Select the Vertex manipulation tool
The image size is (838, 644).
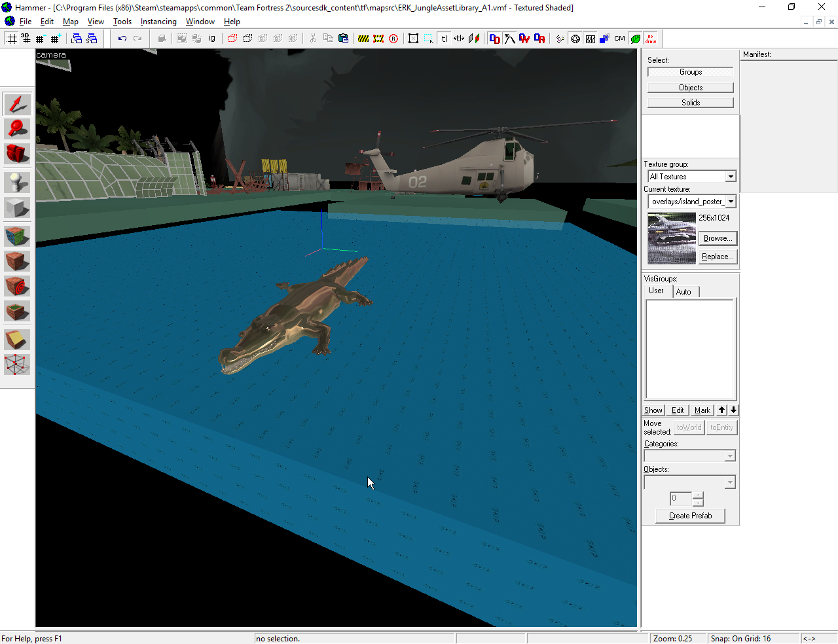coord(17,365)
